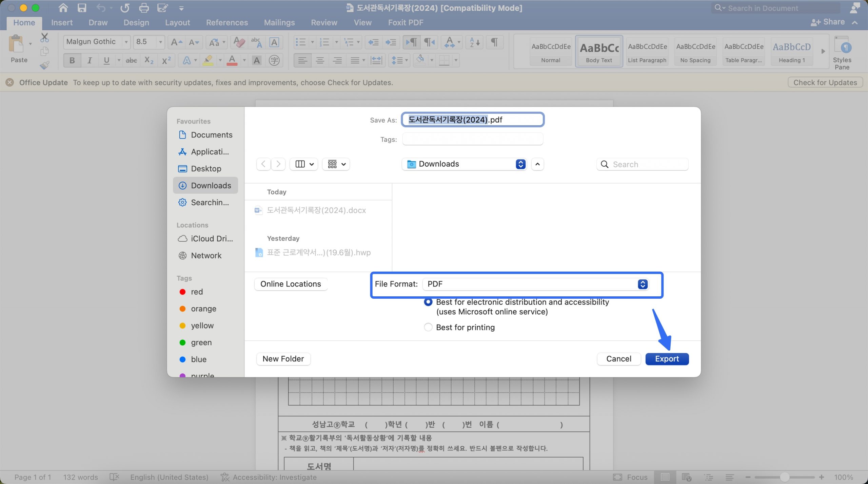Click the Redo arrow icon
The height and width of the screenshot is (484, 868).
pyautogui.click(x=125, y=8)
